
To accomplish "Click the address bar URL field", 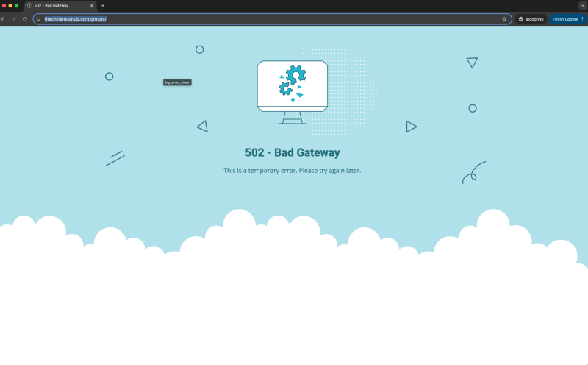I will [272, 19].
